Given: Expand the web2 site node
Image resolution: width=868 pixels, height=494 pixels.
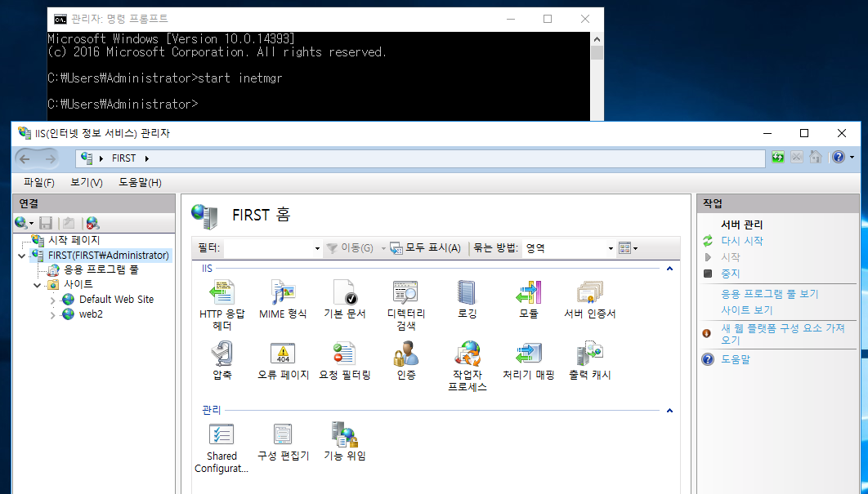Looking at the screenshot, I should pyautogui.click(x=52, y=315).
